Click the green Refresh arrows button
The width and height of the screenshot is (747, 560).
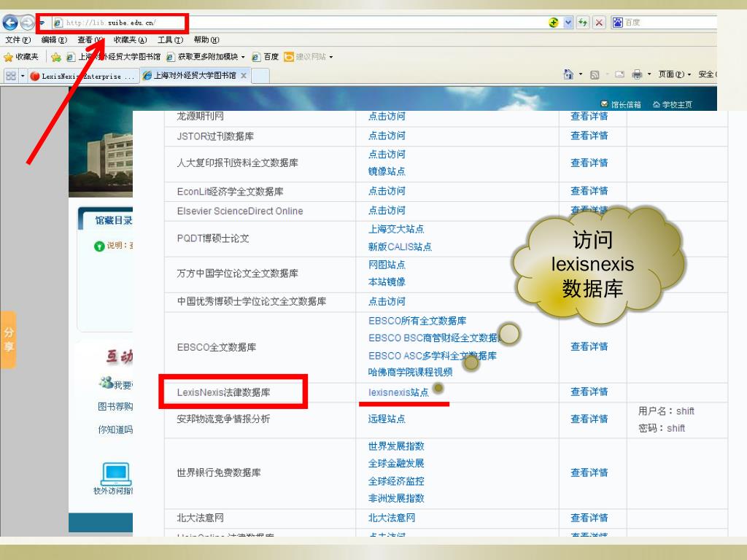click(x=583, y=23)
